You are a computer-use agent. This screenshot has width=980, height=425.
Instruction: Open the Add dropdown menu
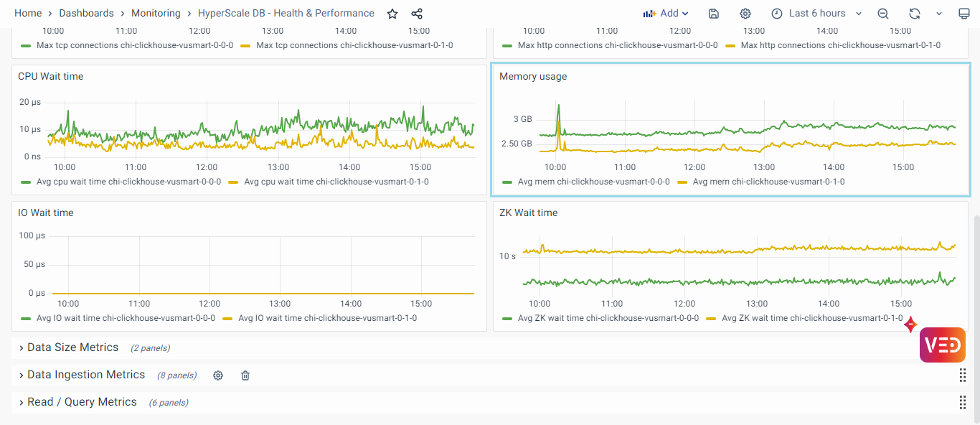pos(666,14)
